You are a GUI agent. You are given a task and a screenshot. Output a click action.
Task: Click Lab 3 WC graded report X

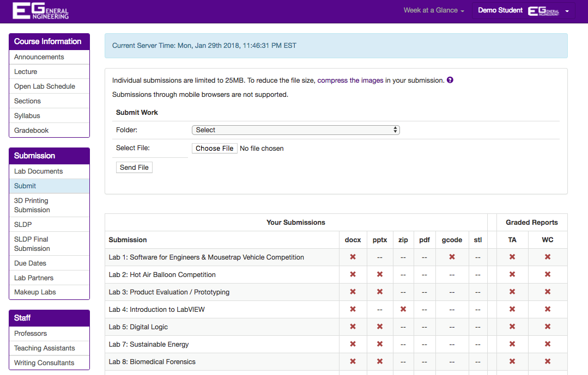[x=548, y=292]
